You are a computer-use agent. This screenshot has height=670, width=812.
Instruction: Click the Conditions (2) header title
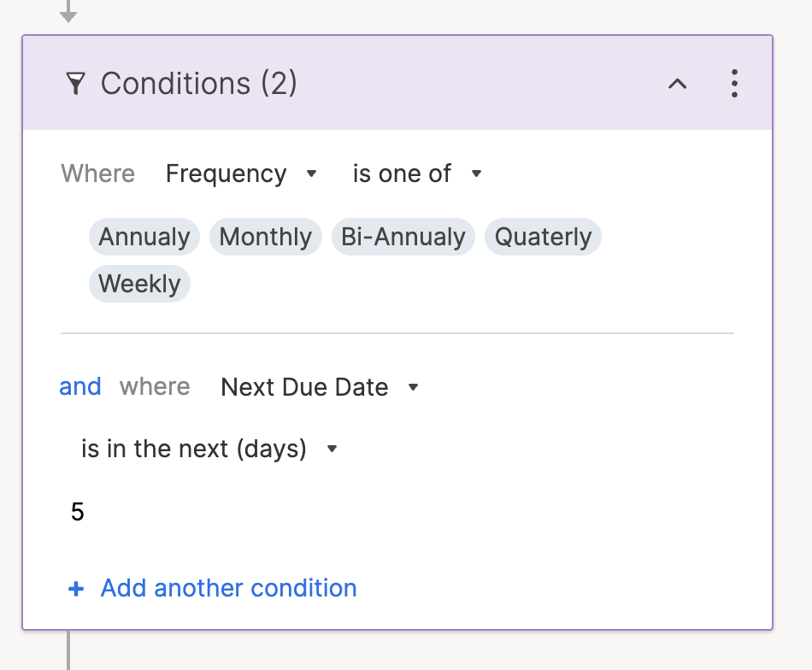click(x=199, y=84)
